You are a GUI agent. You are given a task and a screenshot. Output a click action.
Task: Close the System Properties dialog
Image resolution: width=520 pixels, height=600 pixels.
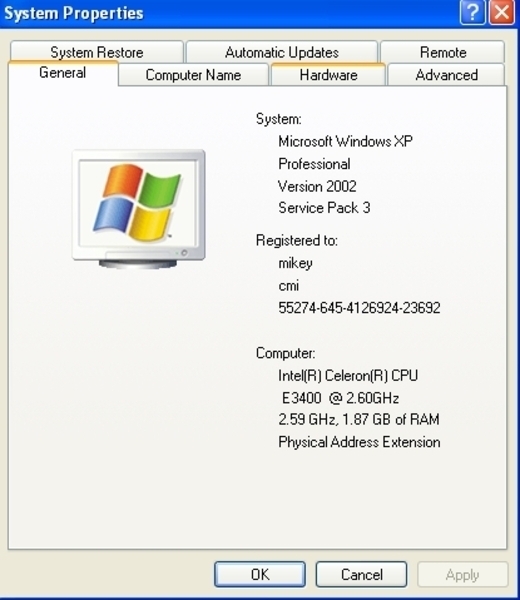click(x=502, y=12)
